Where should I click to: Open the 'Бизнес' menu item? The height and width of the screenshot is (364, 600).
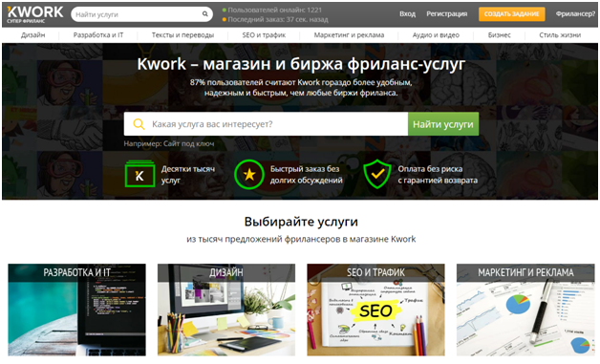point(500,35)
